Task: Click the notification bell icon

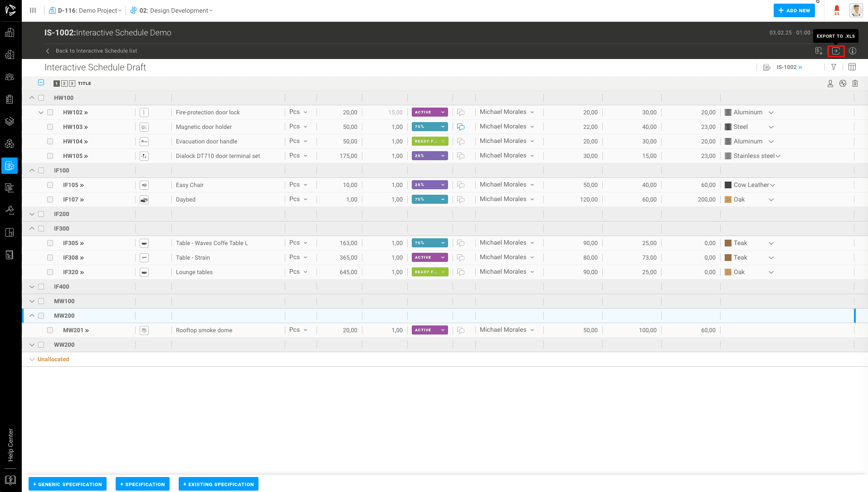Action: click(837, 10)
